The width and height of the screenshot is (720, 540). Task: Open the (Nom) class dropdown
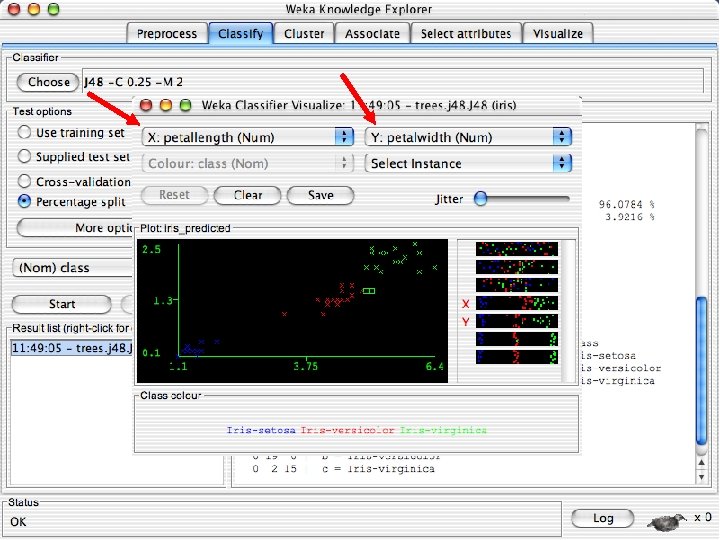[73, 268]
